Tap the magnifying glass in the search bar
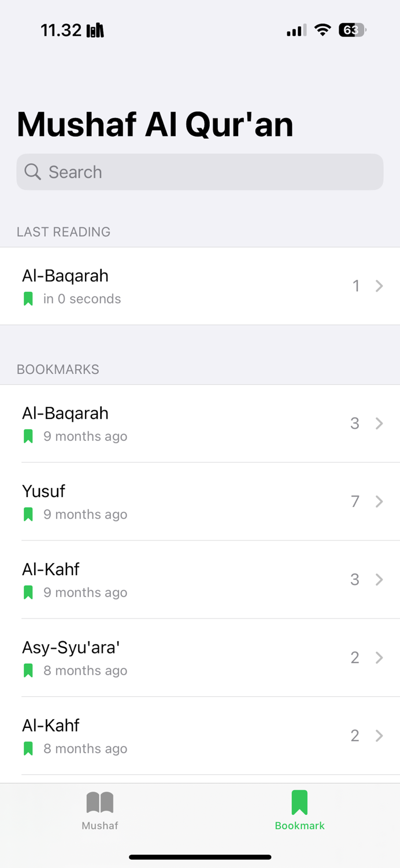 [32, 172]
